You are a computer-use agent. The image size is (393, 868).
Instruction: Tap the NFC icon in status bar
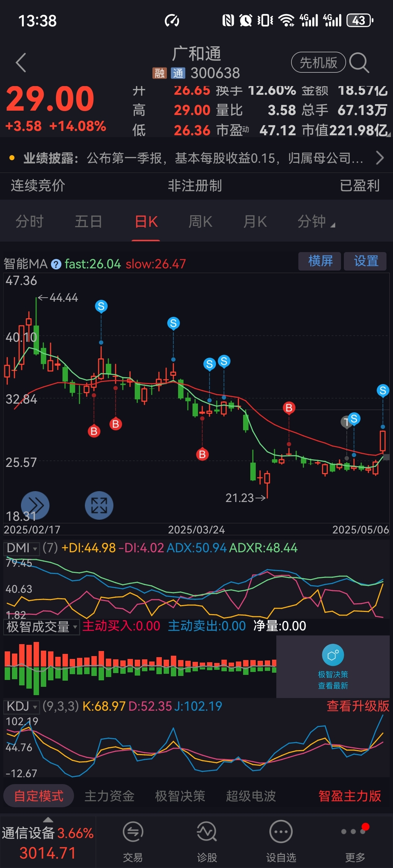coord(228,21)
